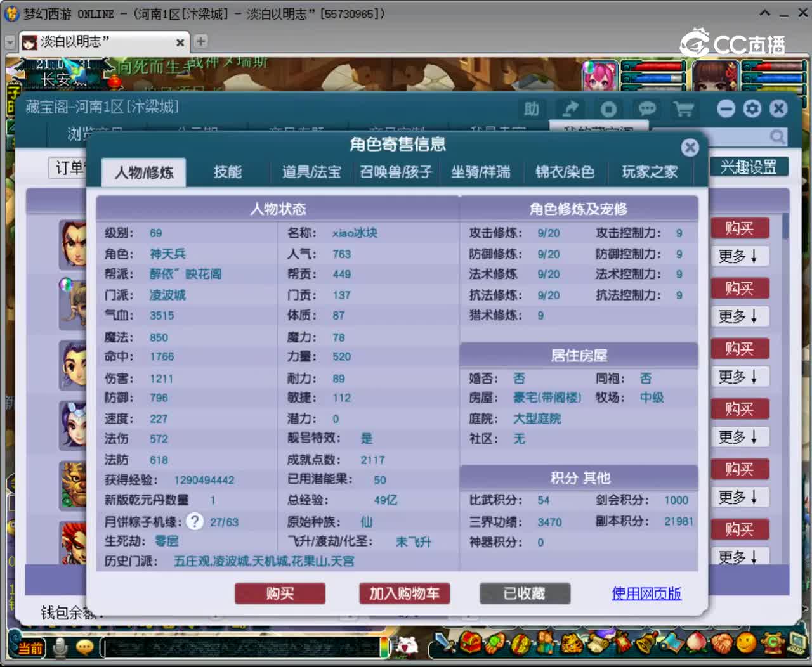
Task: Open the 使用网页版 link
Action: tap(646, 593)
